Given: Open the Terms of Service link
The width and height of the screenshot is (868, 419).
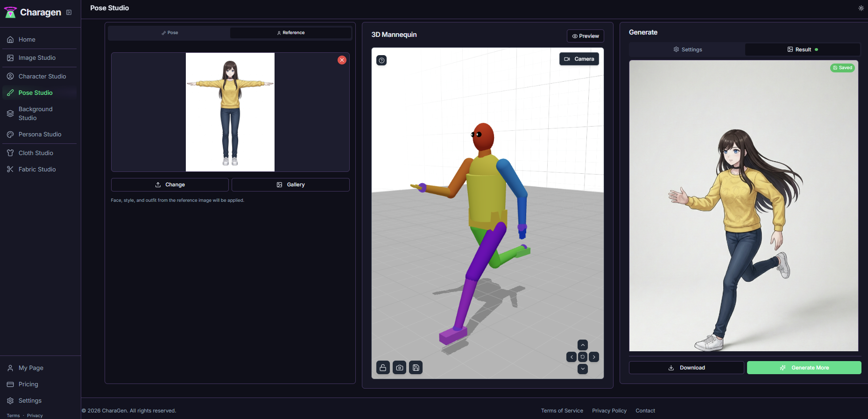Looking at the screenshot, I should coord(562,411).
